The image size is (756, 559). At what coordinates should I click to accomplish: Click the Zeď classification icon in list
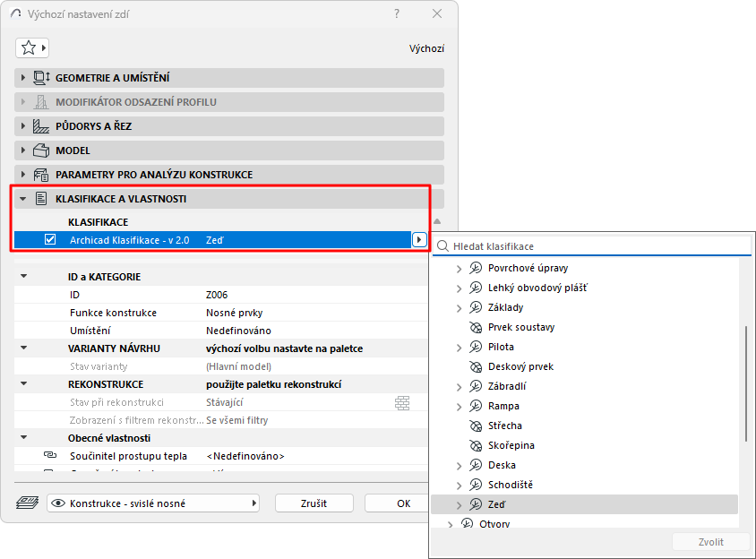pos(476,504)
